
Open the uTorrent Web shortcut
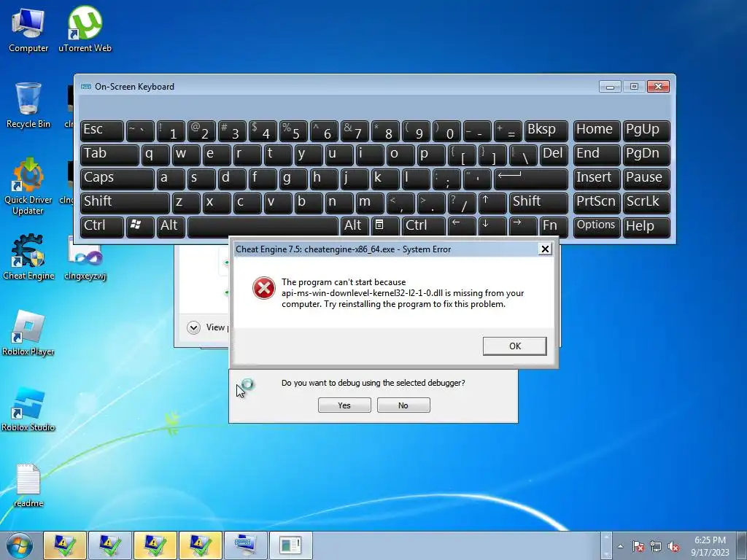point(85,31)
